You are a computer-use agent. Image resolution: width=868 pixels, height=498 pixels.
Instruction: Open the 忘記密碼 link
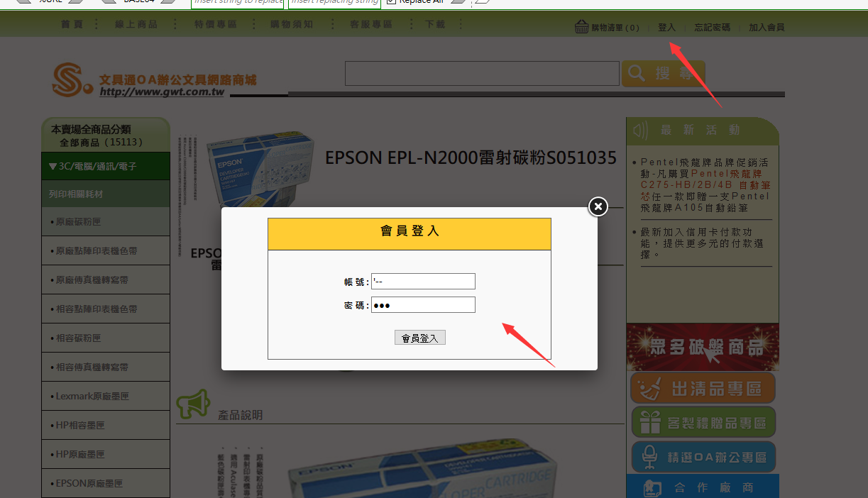(713, 28)
